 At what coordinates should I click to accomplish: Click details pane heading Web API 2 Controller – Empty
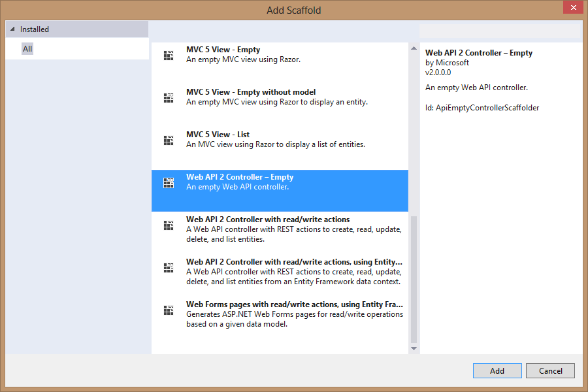click(478, 52)
